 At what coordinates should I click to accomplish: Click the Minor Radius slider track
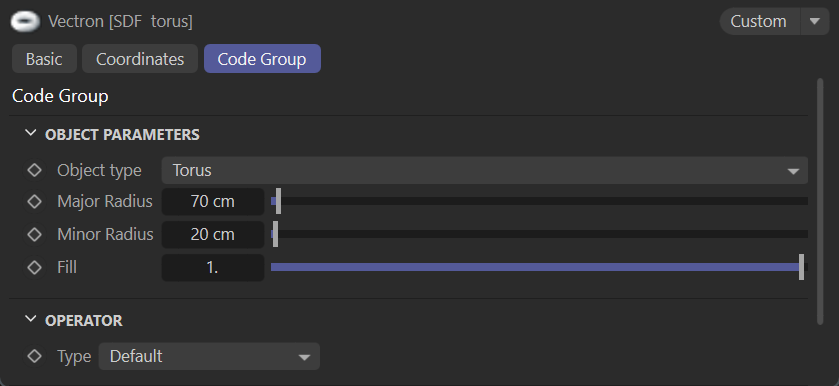pyautogui.click(x=539, y=234)
